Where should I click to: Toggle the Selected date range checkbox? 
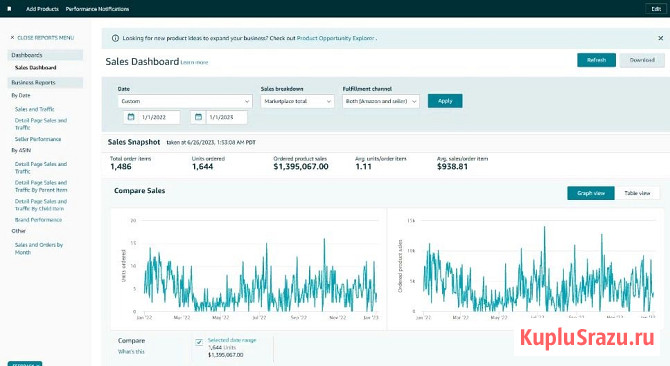click(x=199, y=342)
